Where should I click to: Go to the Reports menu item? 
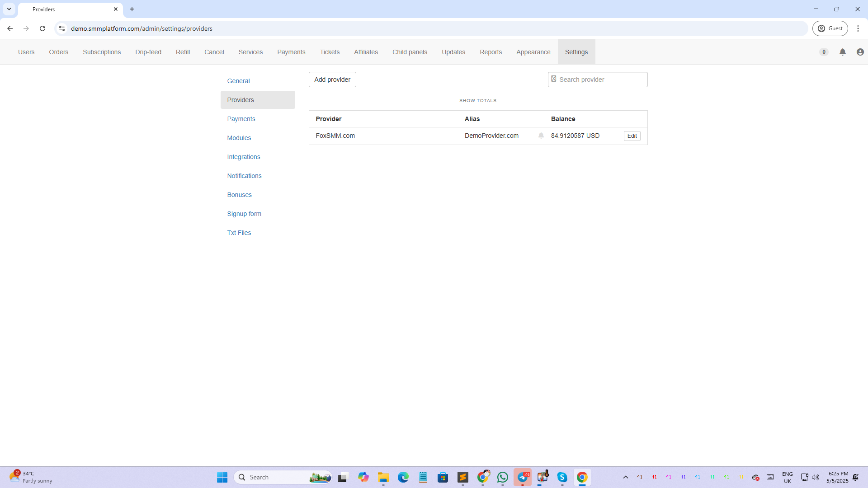(x=491, y=52)
